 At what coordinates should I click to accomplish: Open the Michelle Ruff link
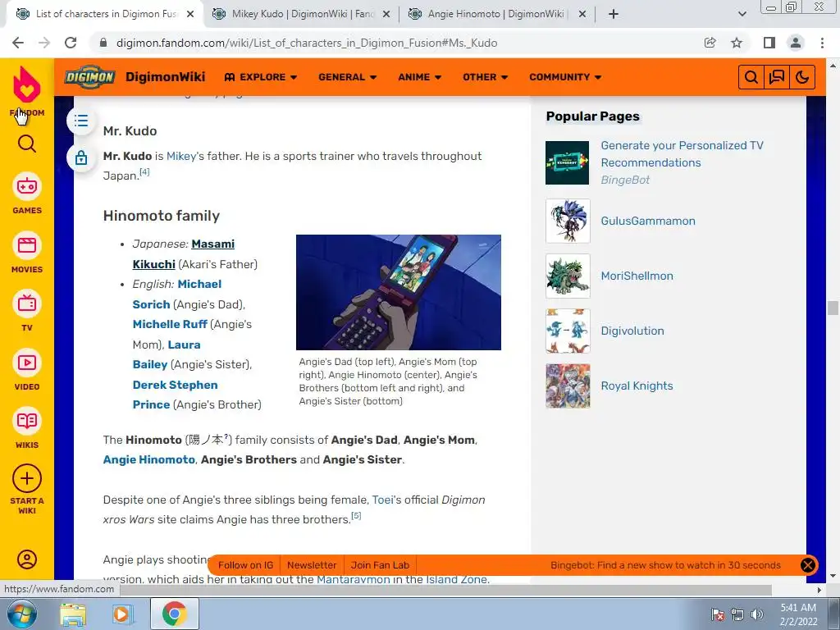[170, 324]
